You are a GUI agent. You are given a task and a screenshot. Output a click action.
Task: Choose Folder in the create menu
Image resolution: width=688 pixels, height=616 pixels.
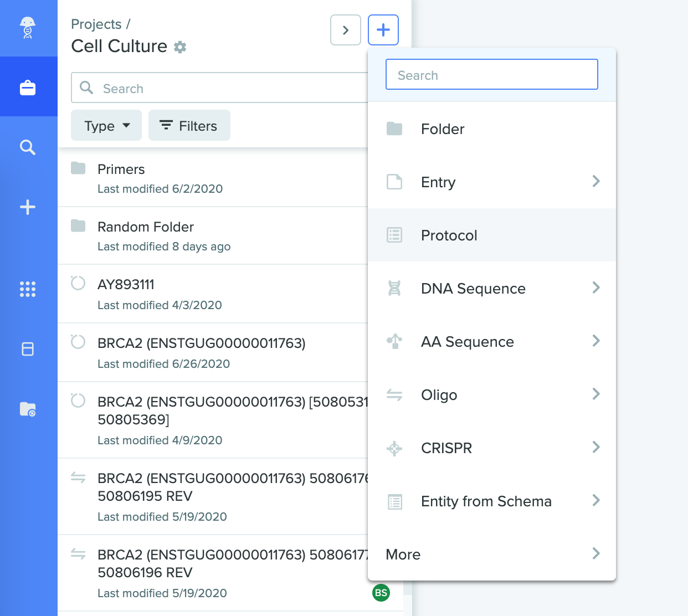coord(442,129)
